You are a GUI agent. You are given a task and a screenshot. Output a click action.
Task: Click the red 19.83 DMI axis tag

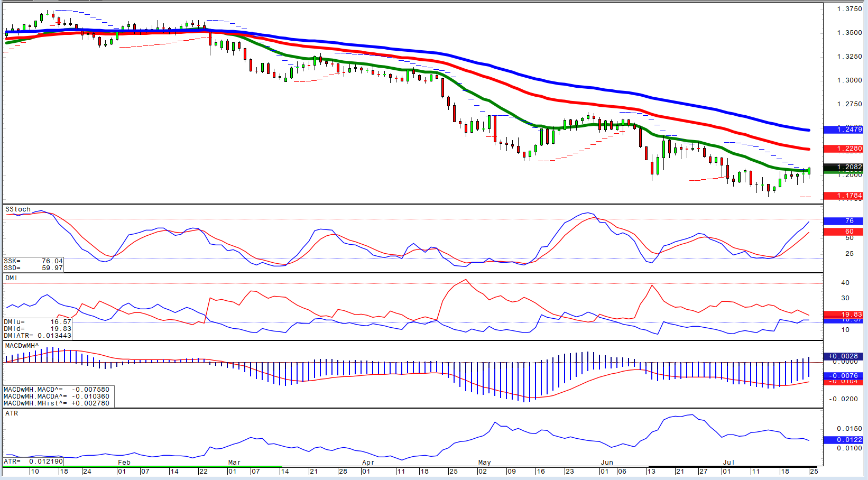843,315
